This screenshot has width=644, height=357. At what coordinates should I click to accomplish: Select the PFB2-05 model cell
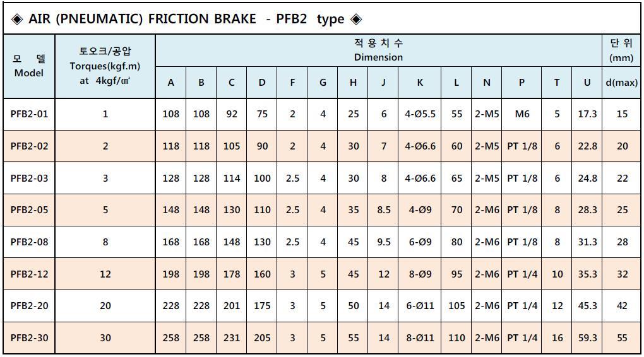coord(29,210)
